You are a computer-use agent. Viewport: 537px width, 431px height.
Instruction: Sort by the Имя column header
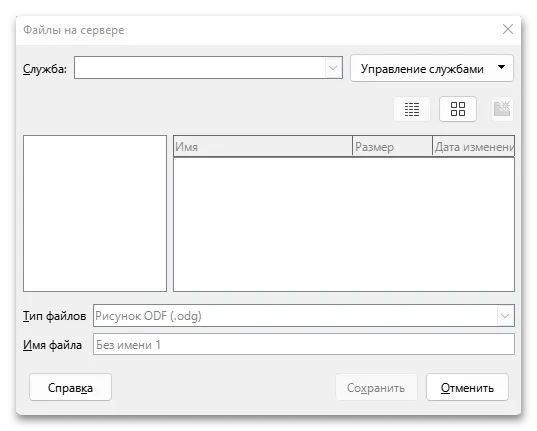[263, 147]
